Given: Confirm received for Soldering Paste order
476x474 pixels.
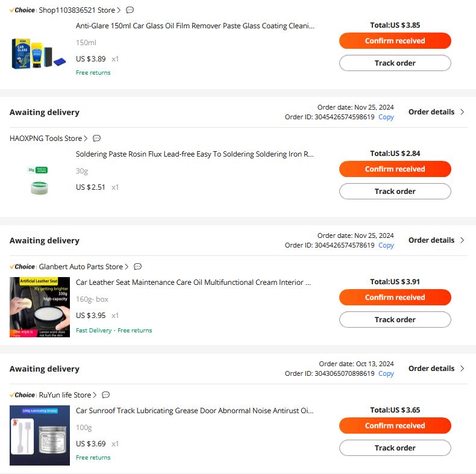Looking at the screenshot, I should click(x=395, y=169).
